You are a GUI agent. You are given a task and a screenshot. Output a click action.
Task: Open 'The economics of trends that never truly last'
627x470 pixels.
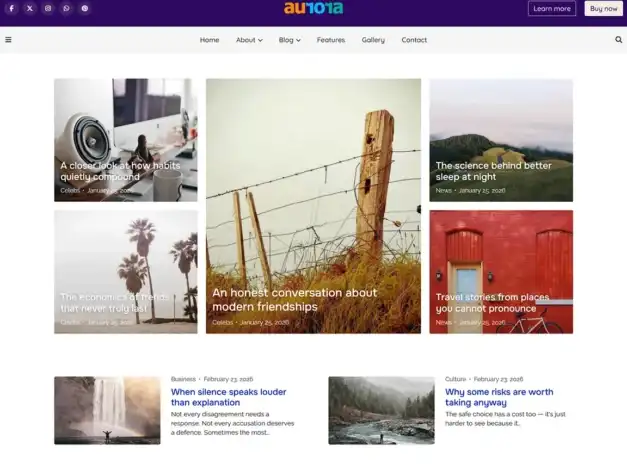coord(115,303)
